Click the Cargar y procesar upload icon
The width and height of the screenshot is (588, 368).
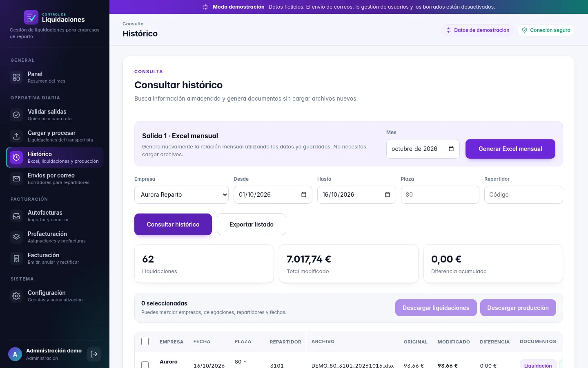(16, 136)
